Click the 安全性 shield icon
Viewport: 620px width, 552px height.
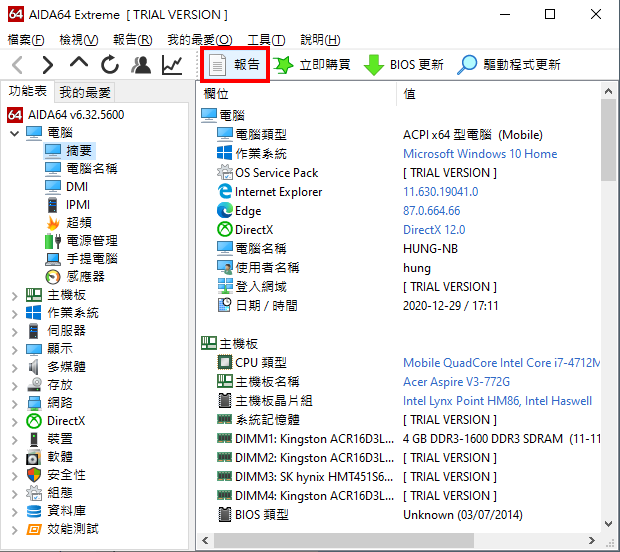(x=34, y=475)
